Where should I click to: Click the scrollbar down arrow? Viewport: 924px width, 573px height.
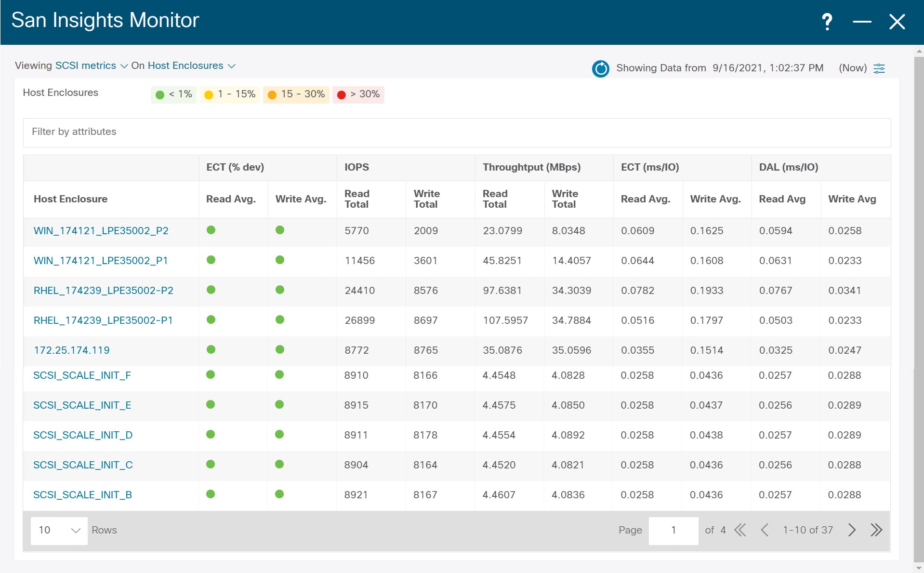(x=919, y=569)
